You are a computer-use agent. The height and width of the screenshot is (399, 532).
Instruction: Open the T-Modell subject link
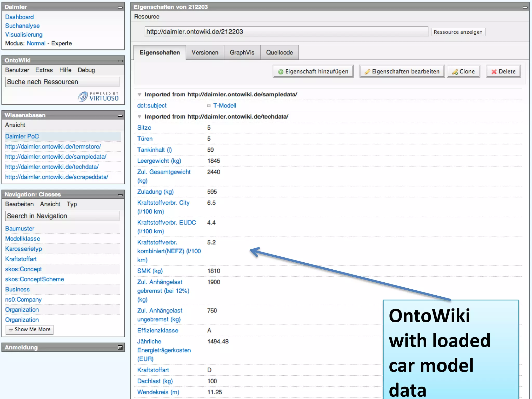pyautogui.click(x=225, y=106)
